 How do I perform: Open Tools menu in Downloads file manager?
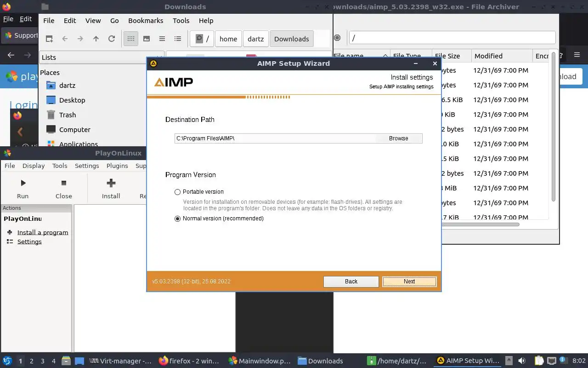point(181,21)
